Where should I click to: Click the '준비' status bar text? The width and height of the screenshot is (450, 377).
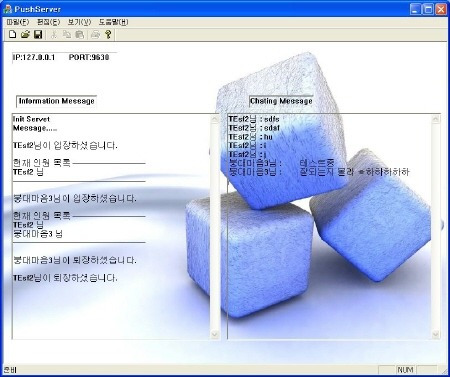coord(10,370)
